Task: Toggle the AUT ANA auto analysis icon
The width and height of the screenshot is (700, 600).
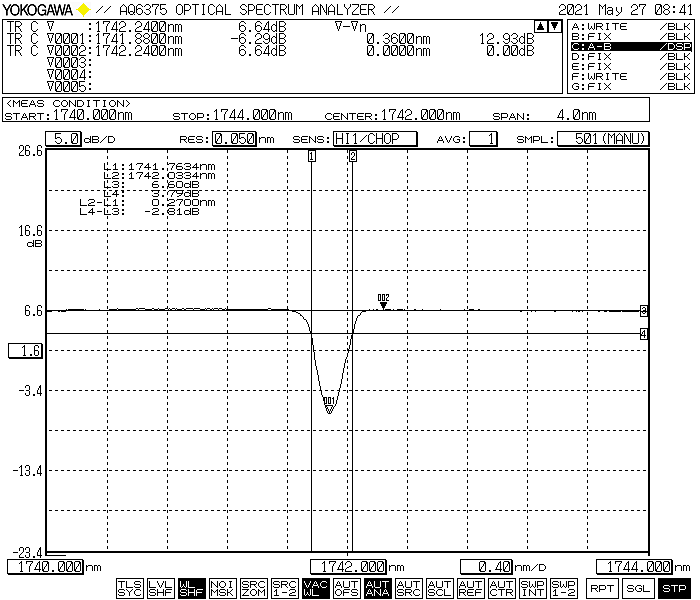Action: pos(377,588)
